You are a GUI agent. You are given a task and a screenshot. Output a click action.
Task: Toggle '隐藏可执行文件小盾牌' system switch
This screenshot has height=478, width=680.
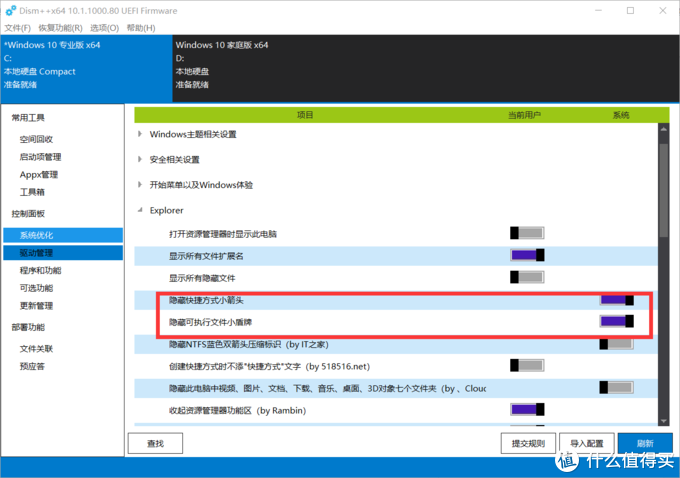click(617, 321)
